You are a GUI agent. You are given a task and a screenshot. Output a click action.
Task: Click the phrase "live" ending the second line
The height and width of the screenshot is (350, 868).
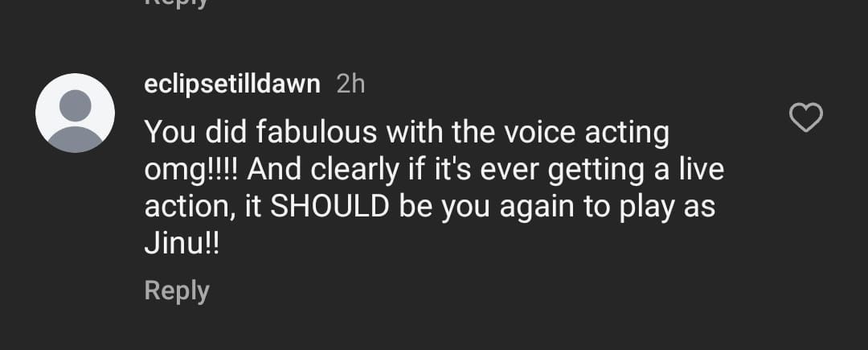699,170
